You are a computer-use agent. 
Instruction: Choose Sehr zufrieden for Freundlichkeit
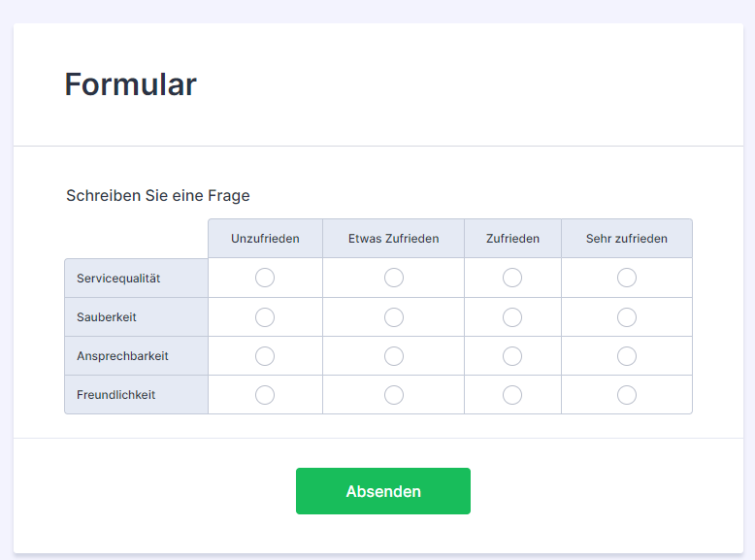pos(627,395)
